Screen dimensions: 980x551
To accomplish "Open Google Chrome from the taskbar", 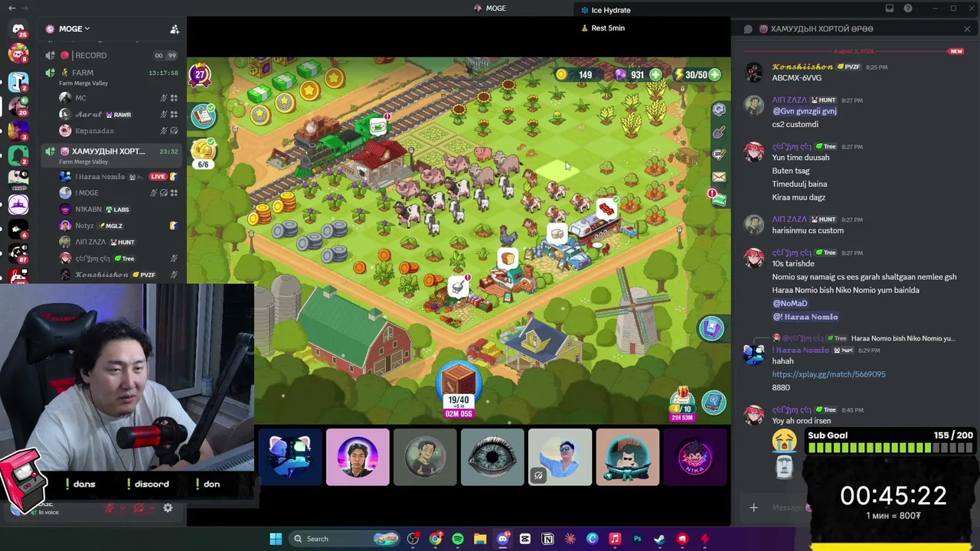I will tap(436, 539).
